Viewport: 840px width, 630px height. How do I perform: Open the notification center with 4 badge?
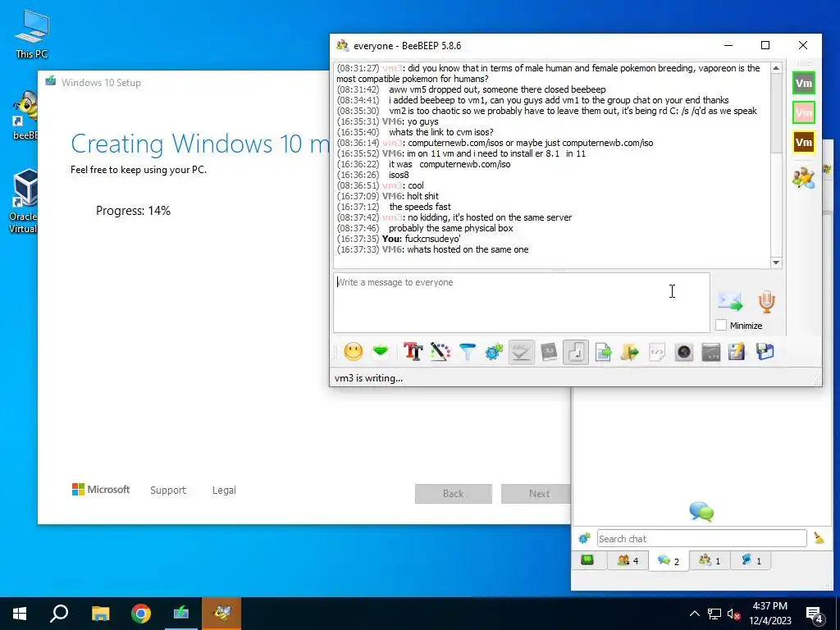pos(815,614)
